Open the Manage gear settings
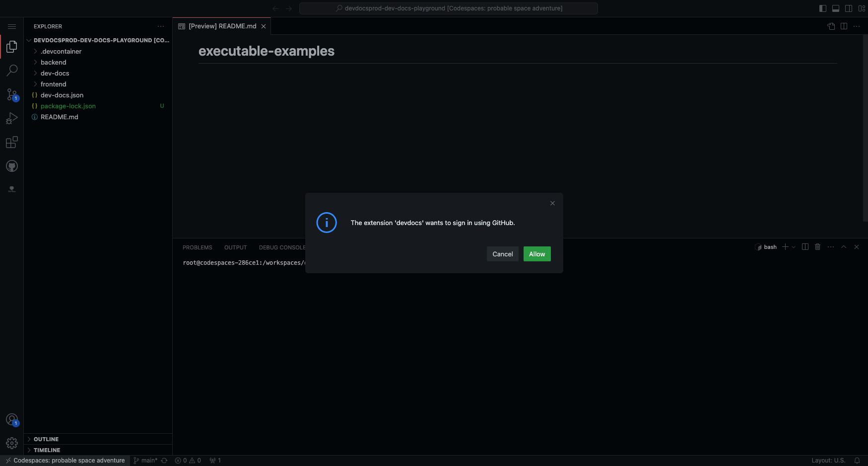Image resolution: width=868 pixels, height=466 pixels. click(x=12, y=443)
